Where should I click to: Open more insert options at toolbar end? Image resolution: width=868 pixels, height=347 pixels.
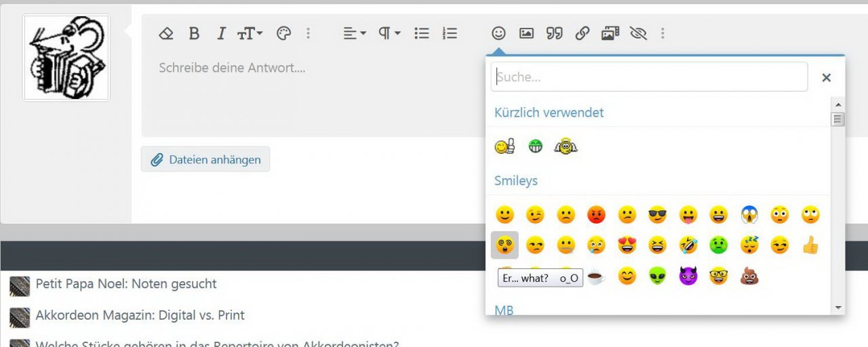(663, 33)
